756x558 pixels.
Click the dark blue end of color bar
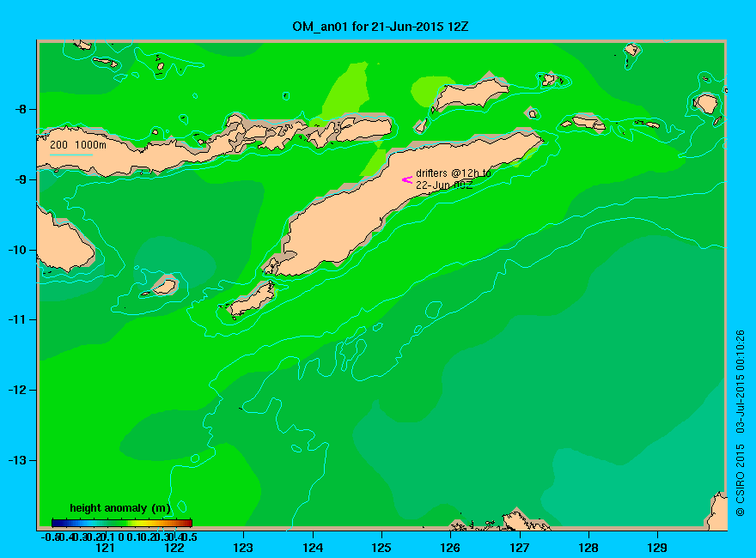56,523
